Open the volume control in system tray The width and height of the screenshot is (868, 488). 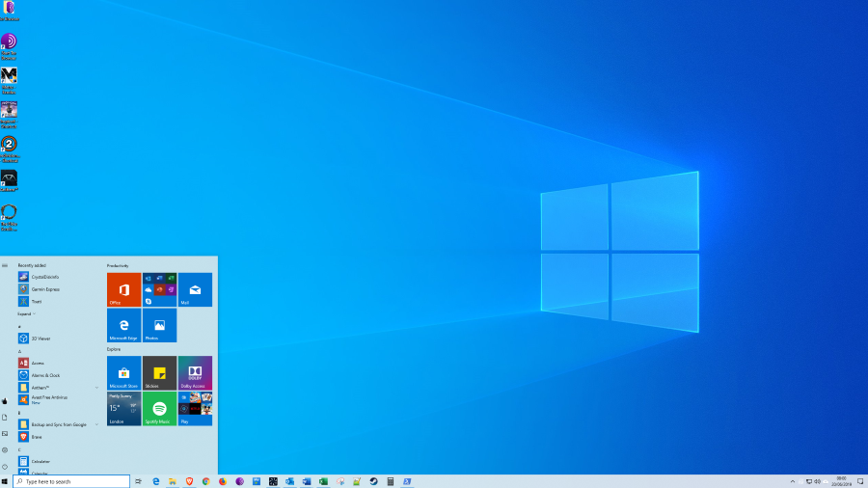818,482
